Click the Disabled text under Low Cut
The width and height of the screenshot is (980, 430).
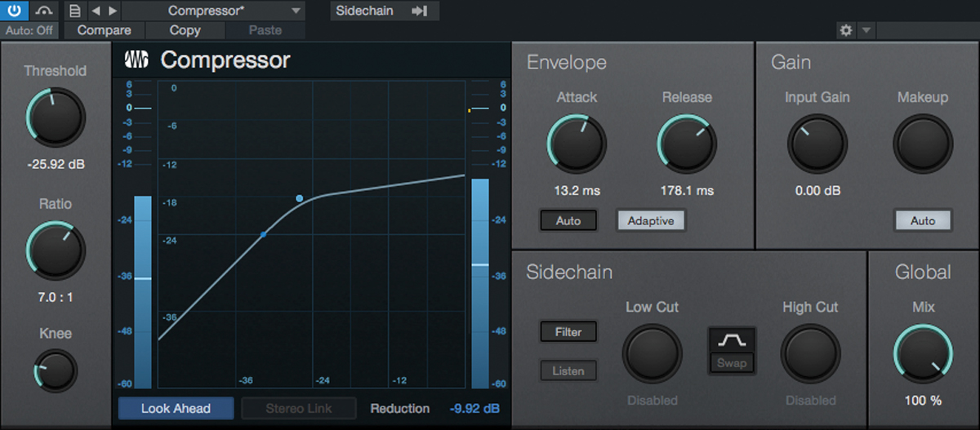pos(653,401)
